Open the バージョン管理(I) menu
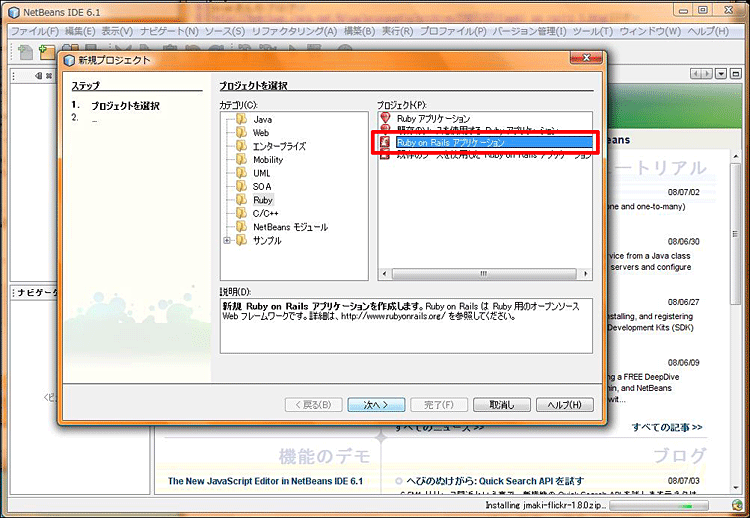Image resolution: width=750 pixels, height=518 pixels. click(x=529, y=32)
